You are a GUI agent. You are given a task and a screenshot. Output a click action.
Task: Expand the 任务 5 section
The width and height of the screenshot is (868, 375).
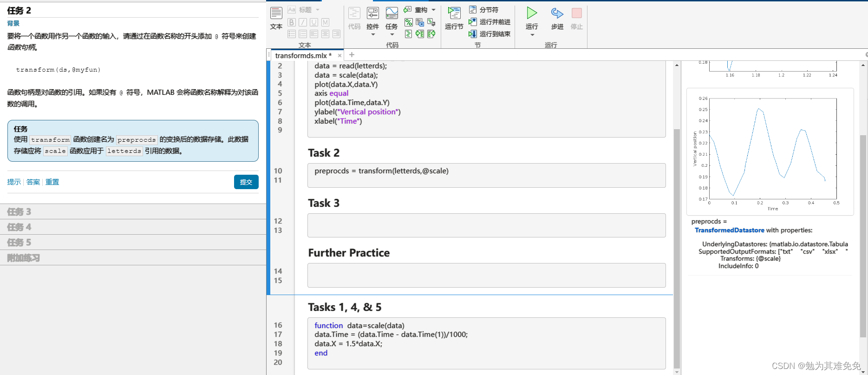pos(133,243)
